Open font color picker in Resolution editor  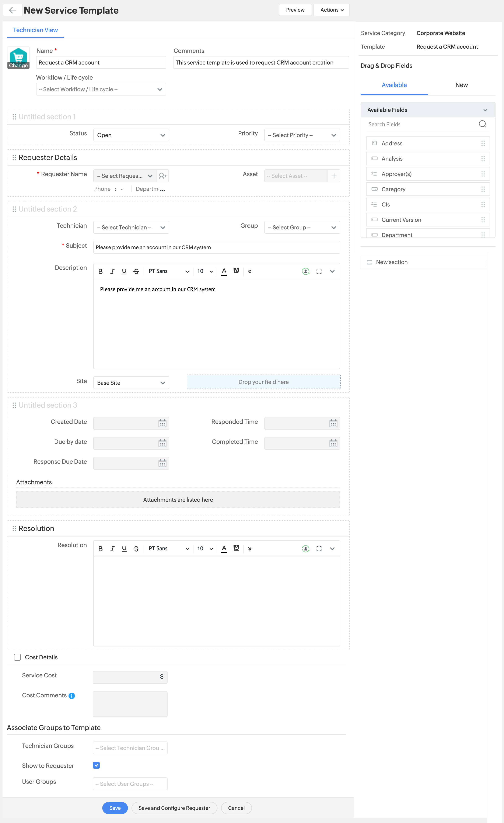[x=224, y=548]
